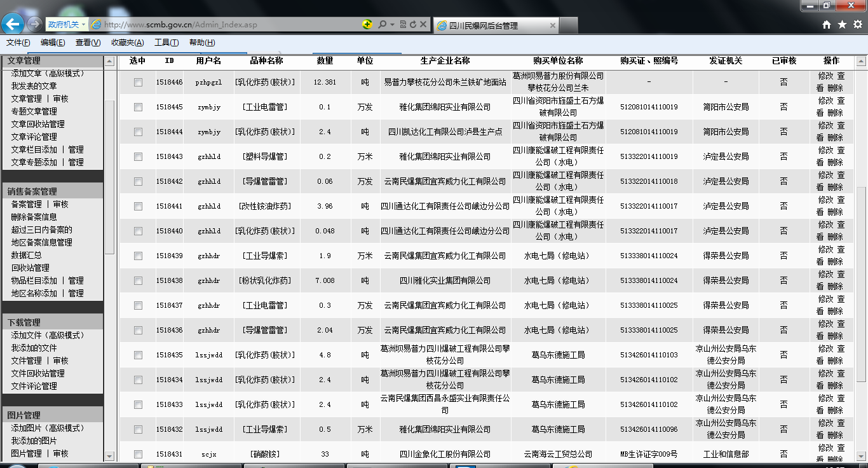Click the 购买单位名称 column header
Screen dimensions: 868x468
click(558, 60)
